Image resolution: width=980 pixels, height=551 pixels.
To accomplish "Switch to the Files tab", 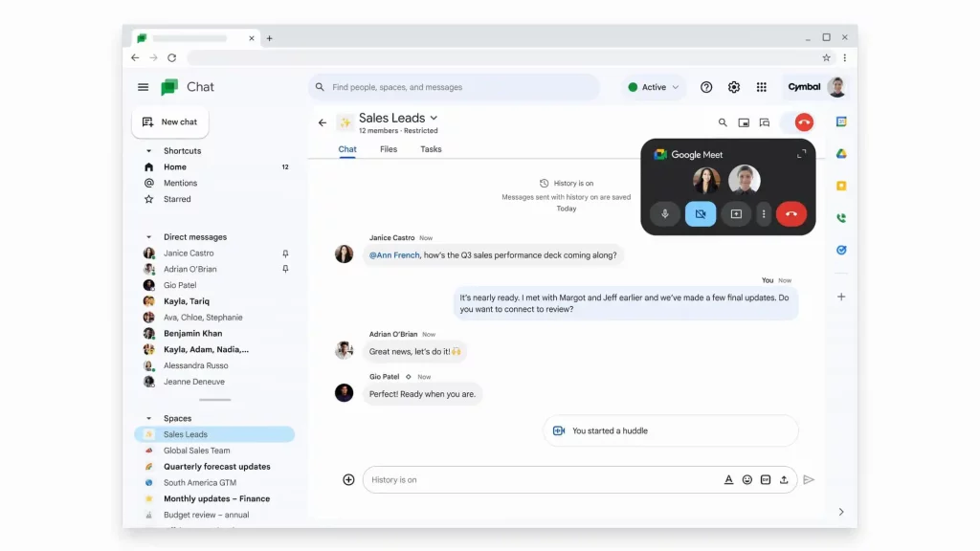I will pyautogui.click(x=388, y=149).
